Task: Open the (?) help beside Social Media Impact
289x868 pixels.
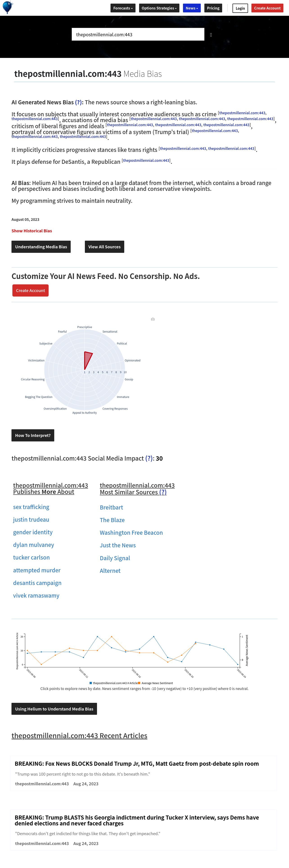Action: [149, 458]
